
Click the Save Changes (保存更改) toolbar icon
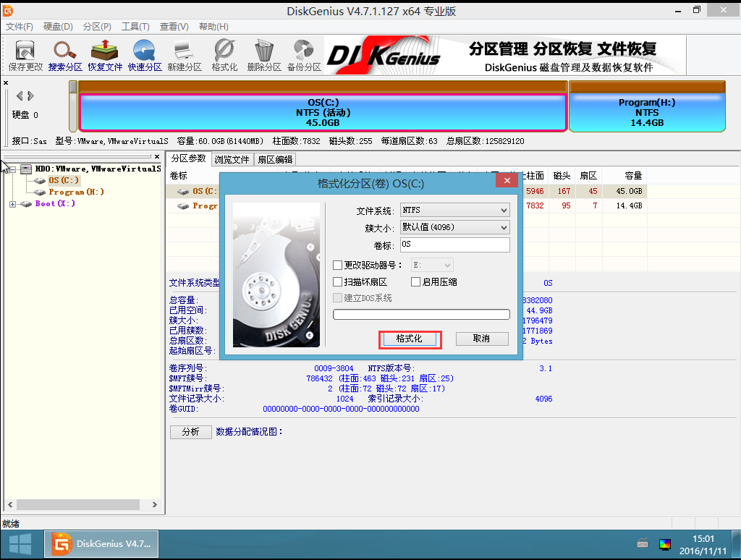point(25,55)
